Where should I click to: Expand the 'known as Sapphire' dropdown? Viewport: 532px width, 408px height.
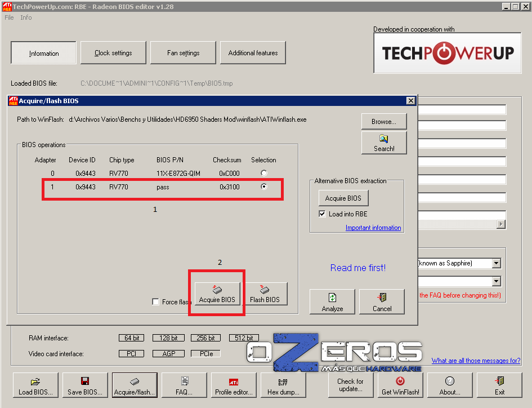pyautogui.click(x=497, y=263)
